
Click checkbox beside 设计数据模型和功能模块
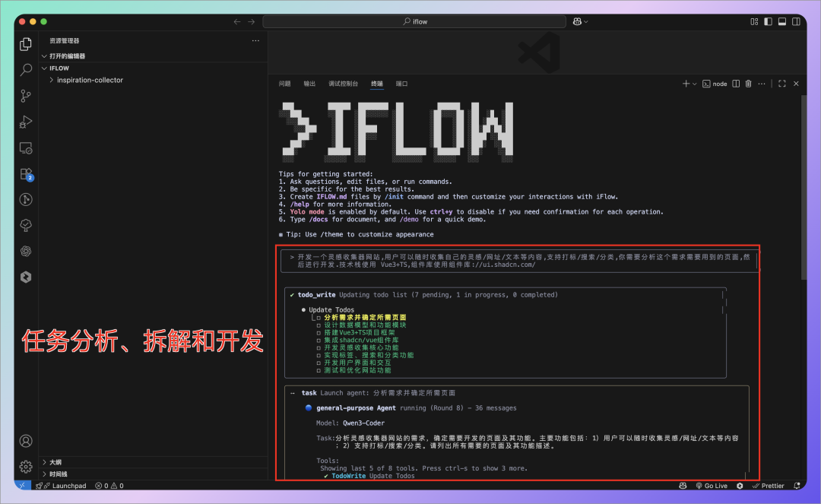(x=319, y=325)
